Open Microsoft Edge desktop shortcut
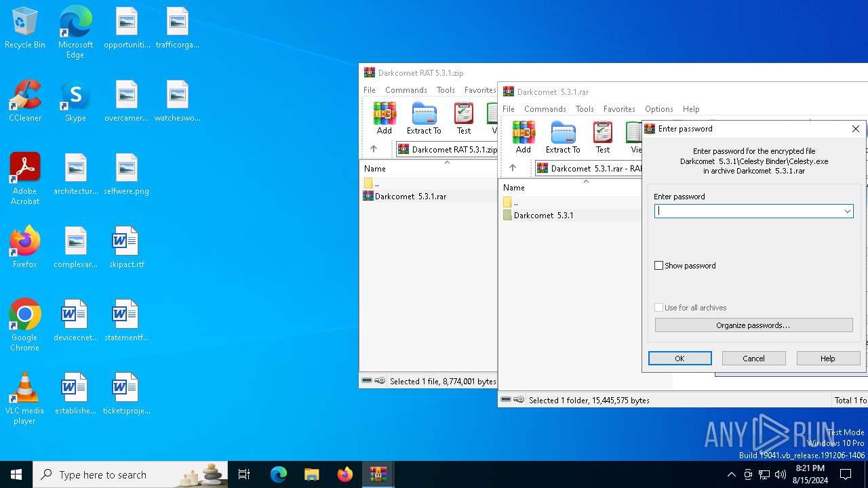This screenshot has height=488, width=868. pyautogui.click(x=75, y=33)
